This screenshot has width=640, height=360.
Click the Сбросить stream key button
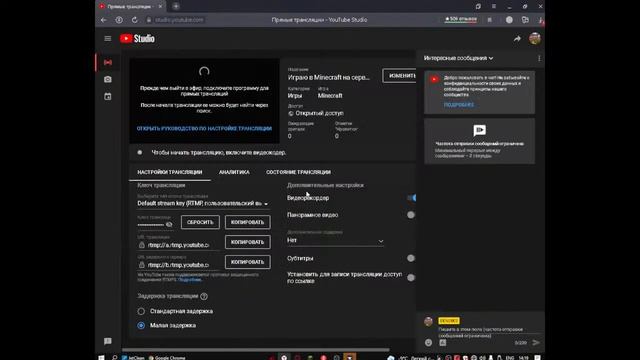[x=200, y=222]
